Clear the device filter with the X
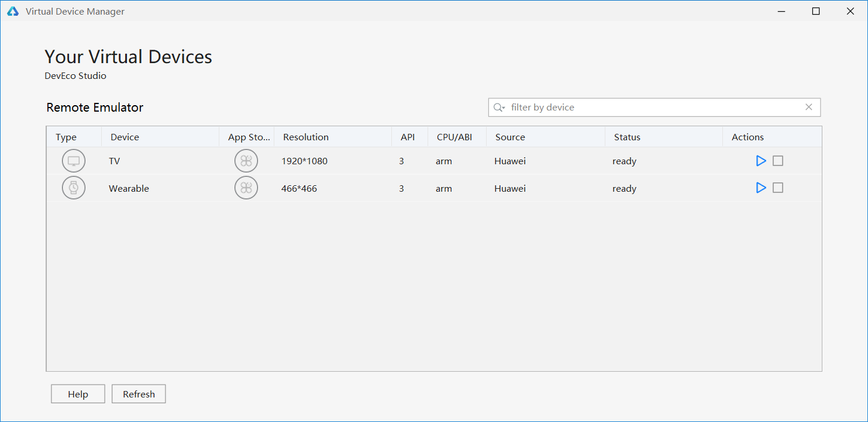The width and height of the screenshot is (868, 422). (808, 107)
